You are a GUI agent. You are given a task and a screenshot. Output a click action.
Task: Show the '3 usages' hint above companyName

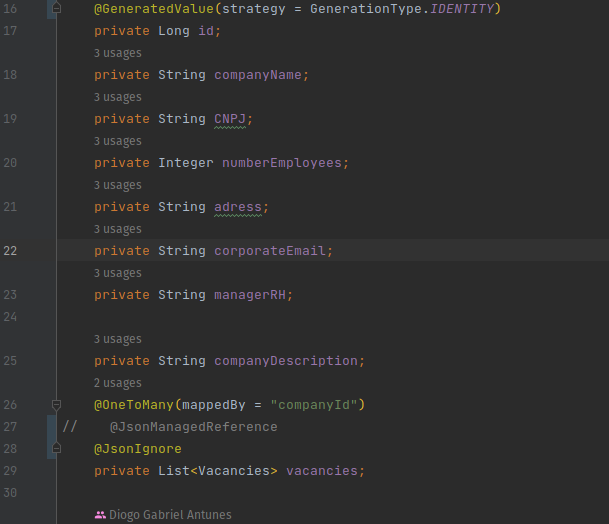[x=118, y=53]
